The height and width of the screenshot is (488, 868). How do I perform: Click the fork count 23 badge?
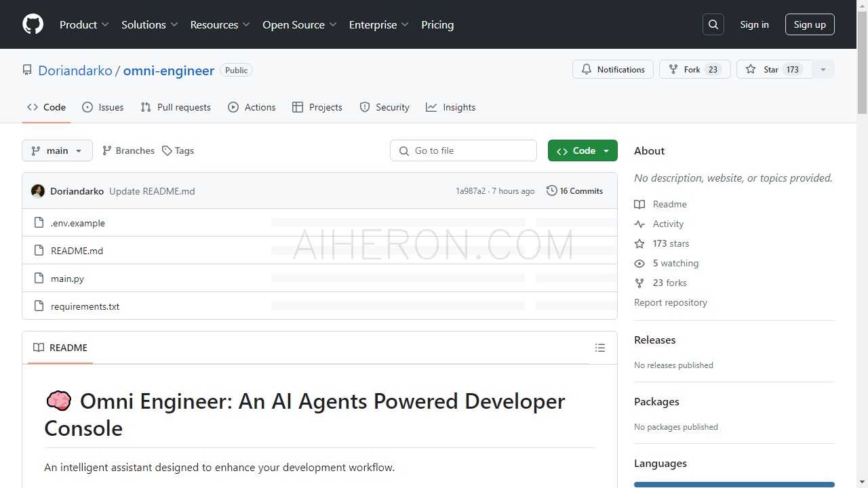(x=713, y=69)
